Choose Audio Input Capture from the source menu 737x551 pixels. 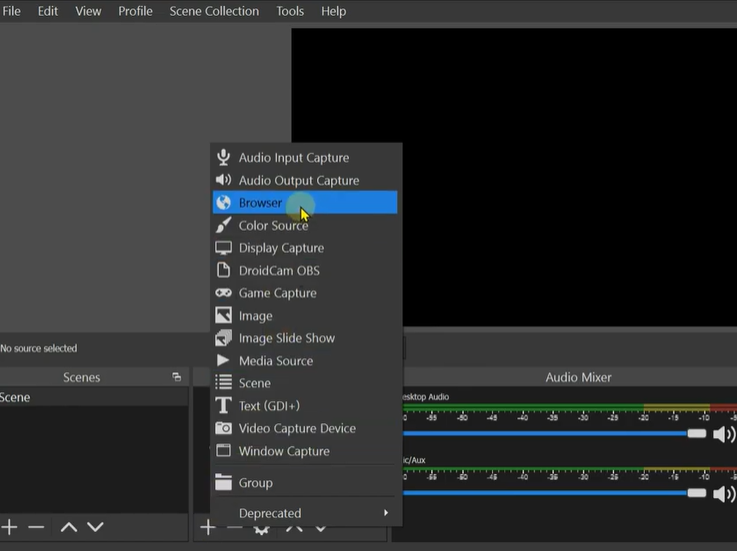coord(305,157)
